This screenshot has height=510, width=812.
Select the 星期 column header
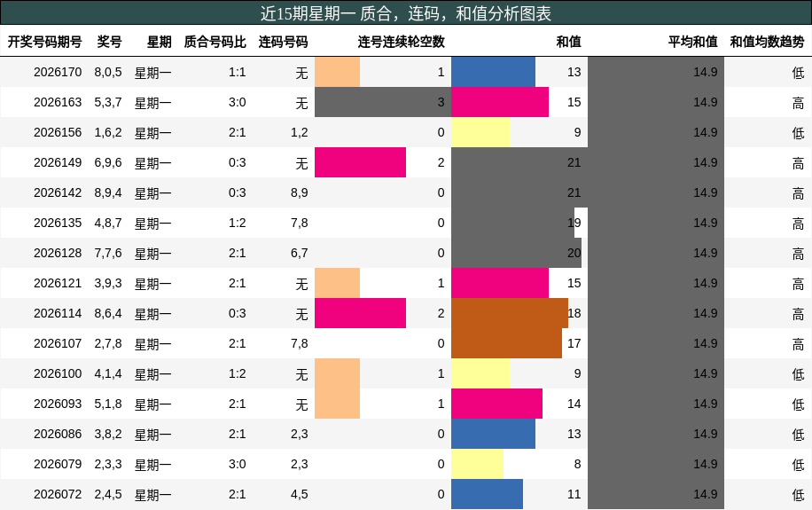point(159,42)
